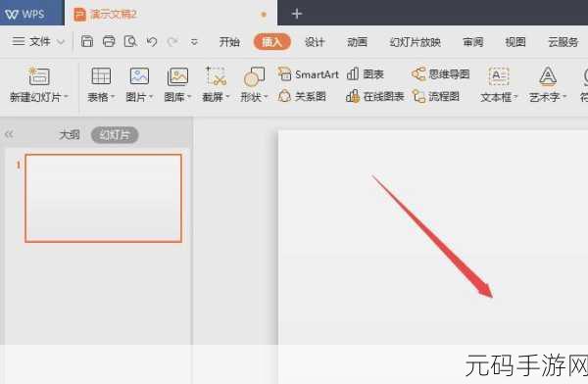The image size is (588, 384).
Task: Expand the 文本框 dropdown arrow
Action: point(515,97)
